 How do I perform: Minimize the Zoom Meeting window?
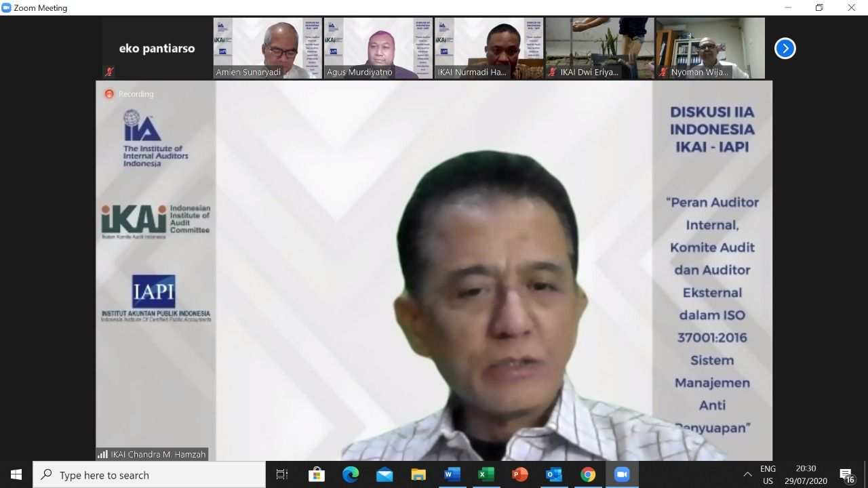pyautogui.click(x=788, y=7)
